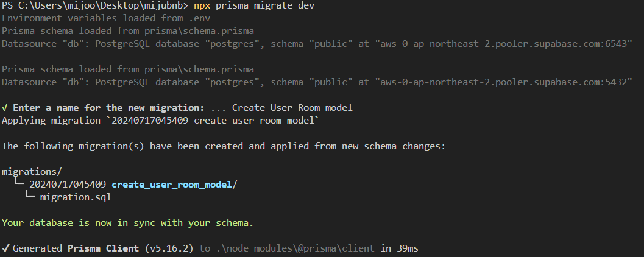Screen dimensions: 644x257
Task: Click the first "Prisma schema loaded from prisma\schema.prisma" line
Action: click(x=128, y=31)
